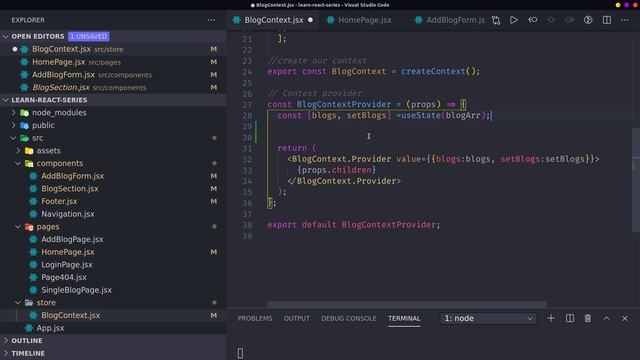The width and height of the screenshot is (640, 360).
Task: Click node_modules folder icon
Action: (24, 113)
